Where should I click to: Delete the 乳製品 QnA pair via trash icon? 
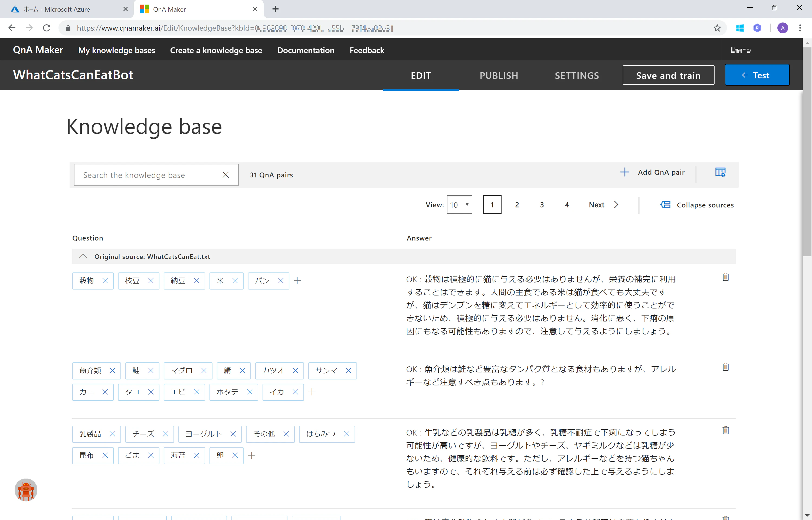tap(725, 430)
